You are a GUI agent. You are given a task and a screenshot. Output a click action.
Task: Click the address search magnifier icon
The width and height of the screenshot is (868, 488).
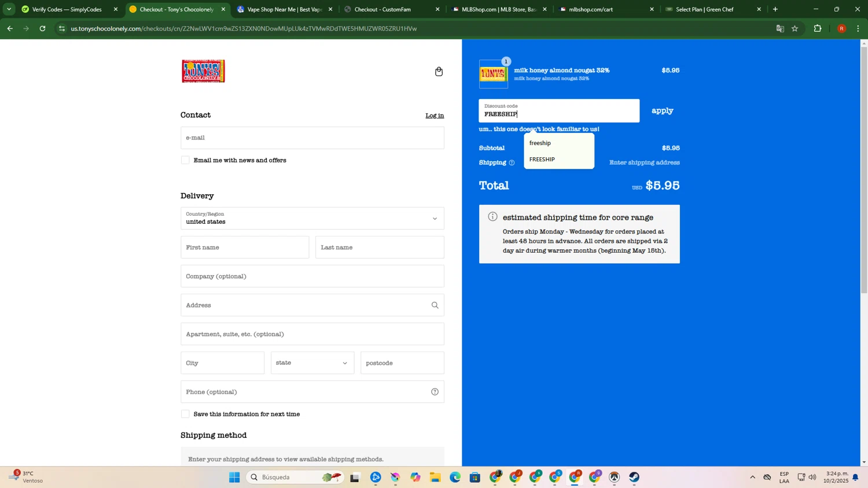(435, 305)
